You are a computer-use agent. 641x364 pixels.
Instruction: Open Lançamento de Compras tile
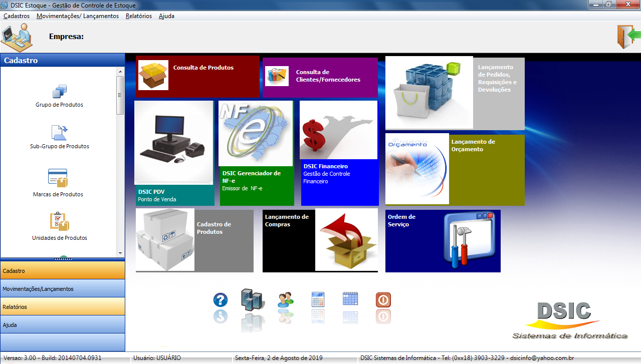click(320, 240)
